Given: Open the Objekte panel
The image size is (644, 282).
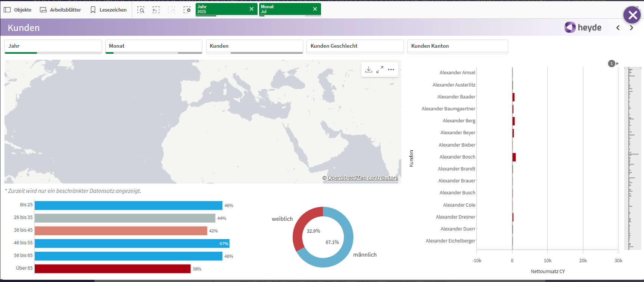Looking at the screenshot, I should [18, 10].
